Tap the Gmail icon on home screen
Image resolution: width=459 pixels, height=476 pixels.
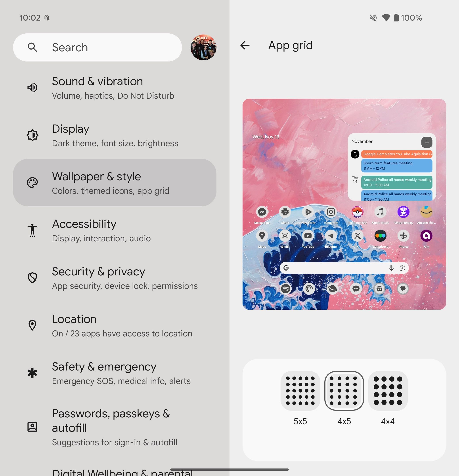click(x=285, y=236)
